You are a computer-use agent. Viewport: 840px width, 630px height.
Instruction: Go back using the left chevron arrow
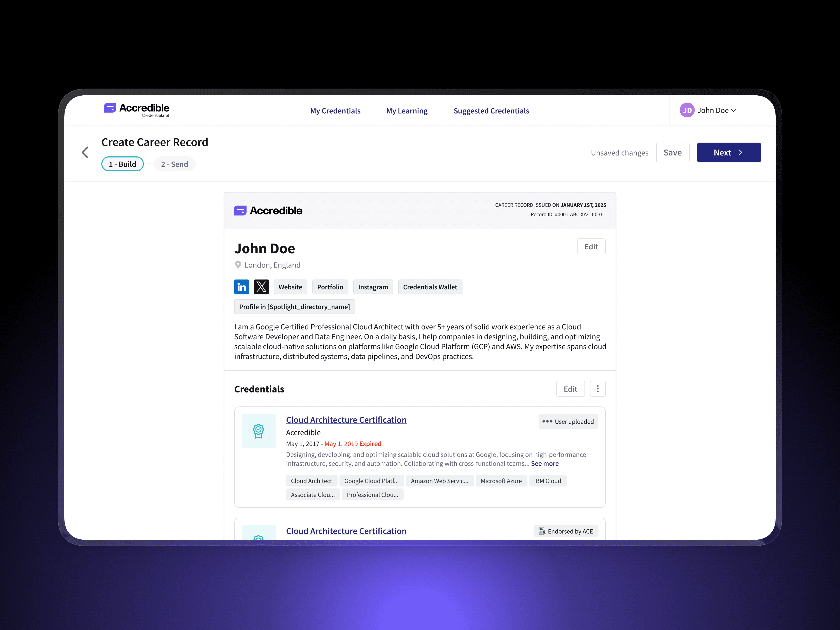(86, 153)
